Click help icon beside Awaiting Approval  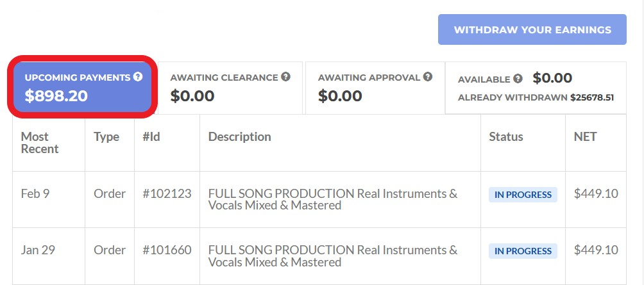[x=427, y=77]
